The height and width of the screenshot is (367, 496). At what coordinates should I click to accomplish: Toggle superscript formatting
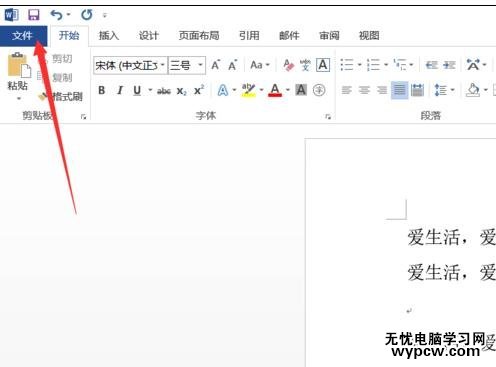(x=199, y=90)
